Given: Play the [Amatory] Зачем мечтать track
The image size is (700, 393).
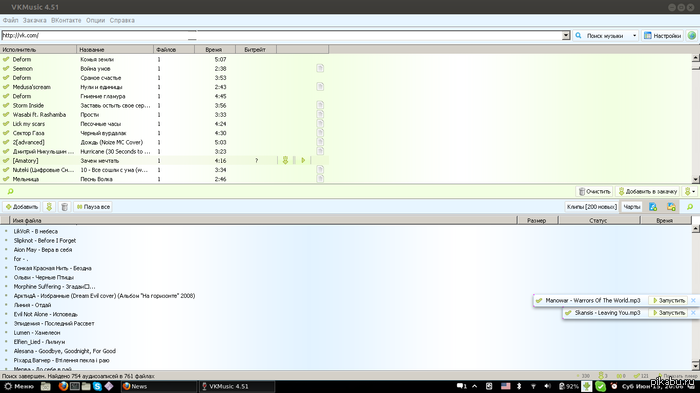Looking at the screenshot, I should (x=303, y=160).
